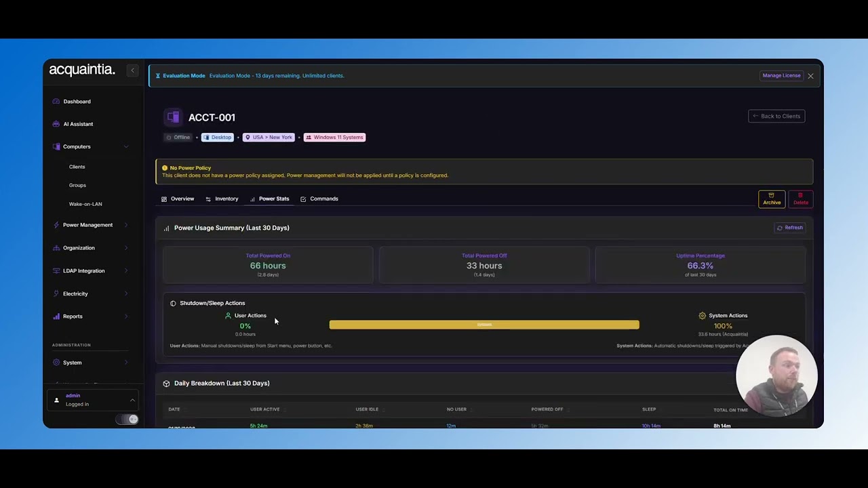Click the LDAP Integration icon in sidebar
868x488 pixels.
coord(56,271)
